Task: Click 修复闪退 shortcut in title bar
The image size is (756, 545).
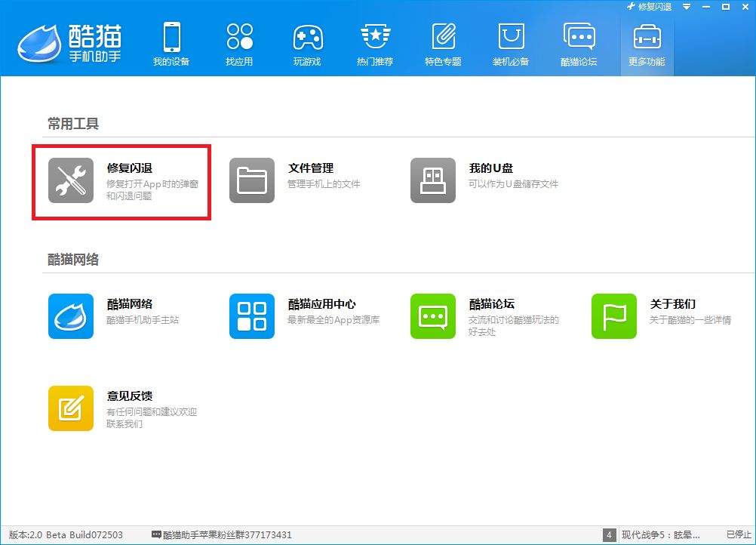Action: (x=649, y=7)
